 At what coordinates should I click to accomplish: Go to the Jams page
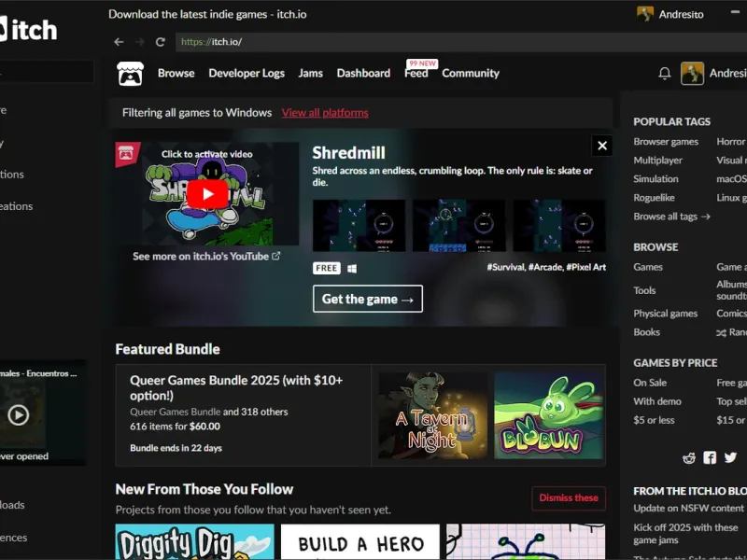coord(311,74)
